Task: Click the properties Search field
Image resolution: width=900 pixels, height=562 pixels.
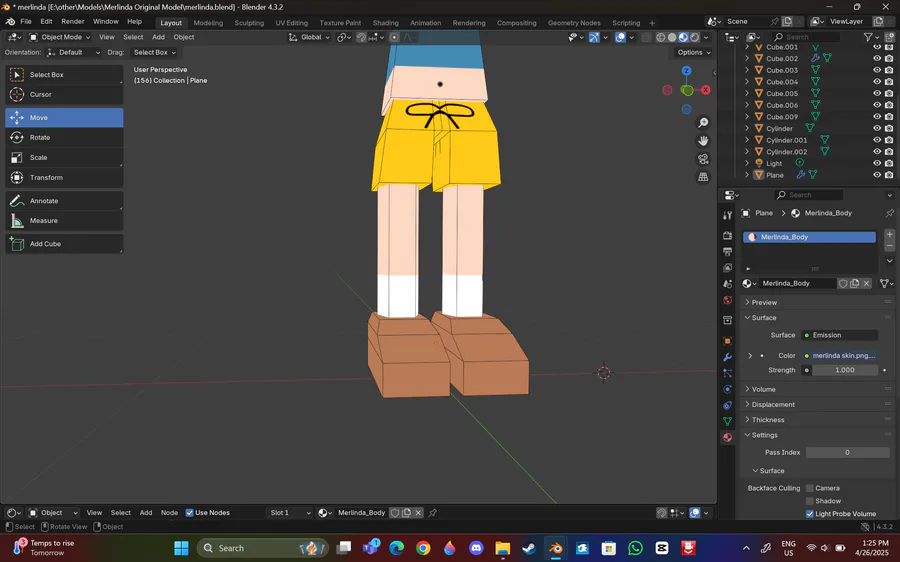Action: tap(808, 195)
